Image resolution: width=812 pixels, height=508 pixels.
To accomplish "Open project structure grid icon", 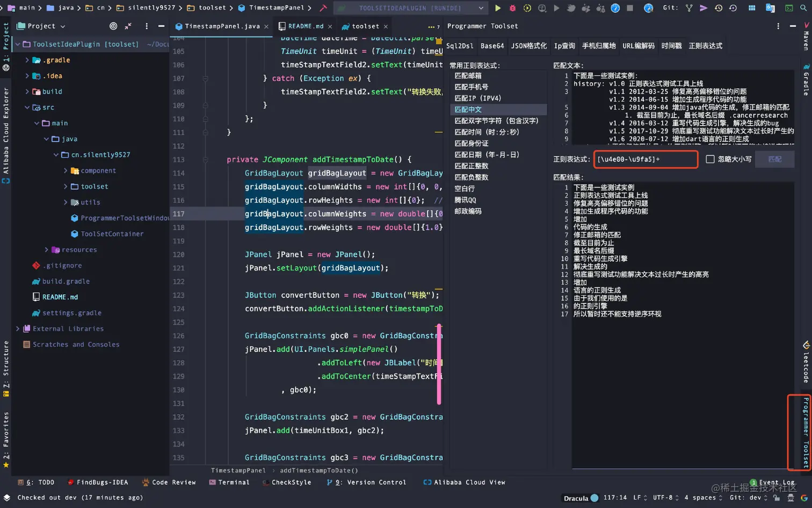I will [752, 8].
